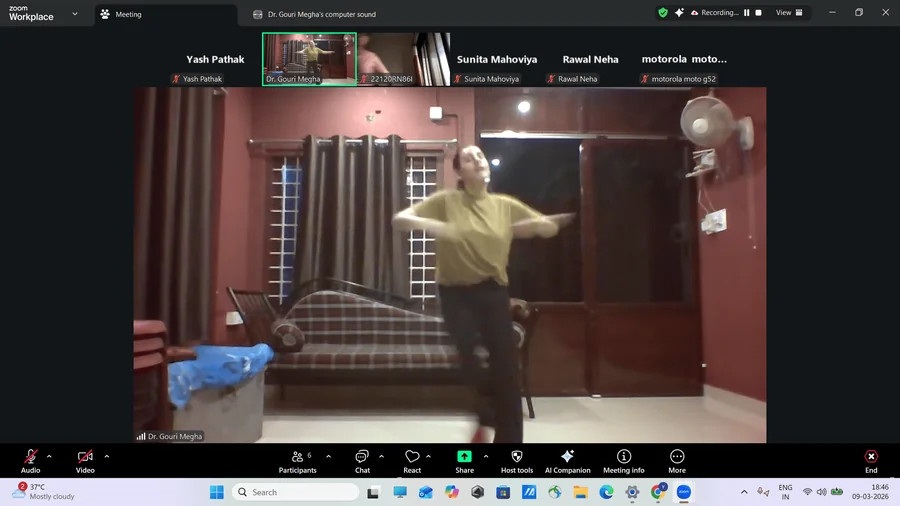Expand share options arrow
Screen dimensions: 900x506
[x=486, y=457]
